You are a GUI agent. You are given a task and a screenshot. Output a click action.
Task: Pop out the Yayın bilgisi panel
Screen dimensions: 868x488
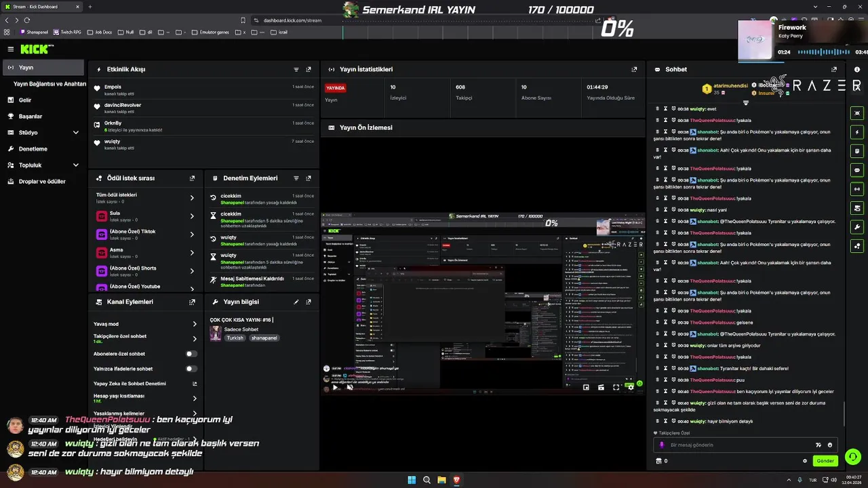point(309,302)
